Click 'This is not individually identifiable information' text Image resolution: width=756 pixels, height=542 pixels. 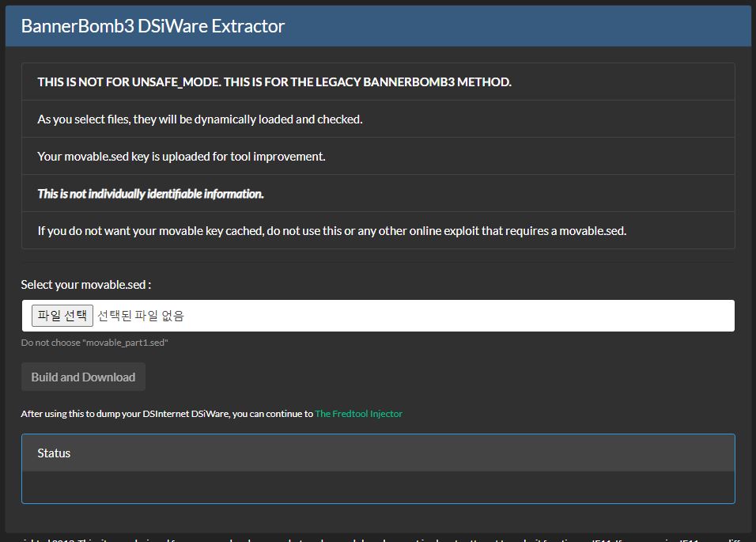[x=150, y=194]
